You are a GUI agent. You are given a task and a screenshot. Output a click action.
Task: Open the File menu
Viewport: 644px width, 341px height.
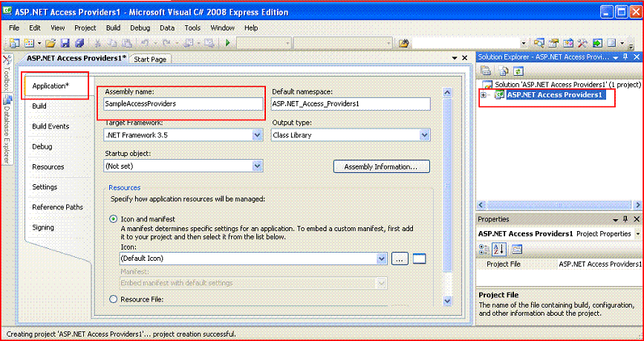[x=14, y=28]
